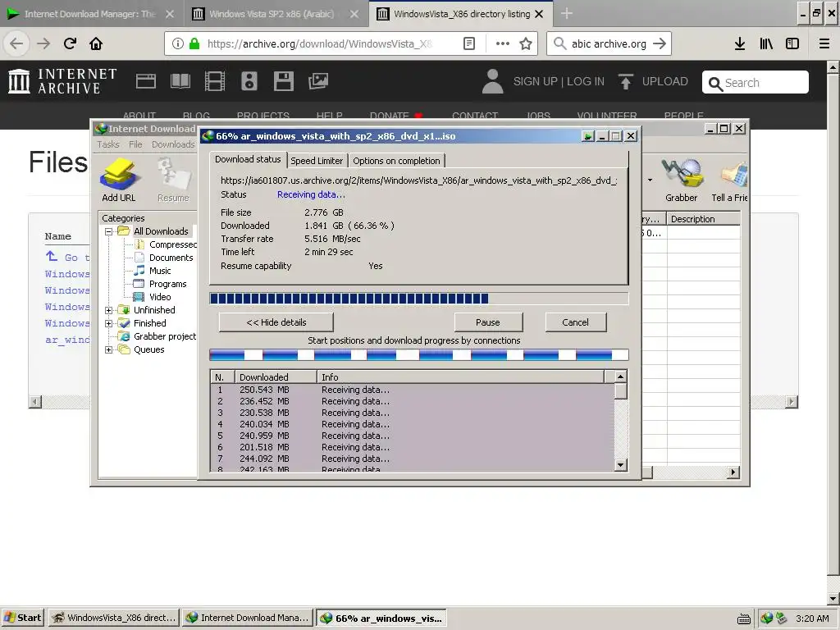Open the Downloads menu in IDM
The width and height of the screenshot is (840, 630).
(x=173, y=144)
